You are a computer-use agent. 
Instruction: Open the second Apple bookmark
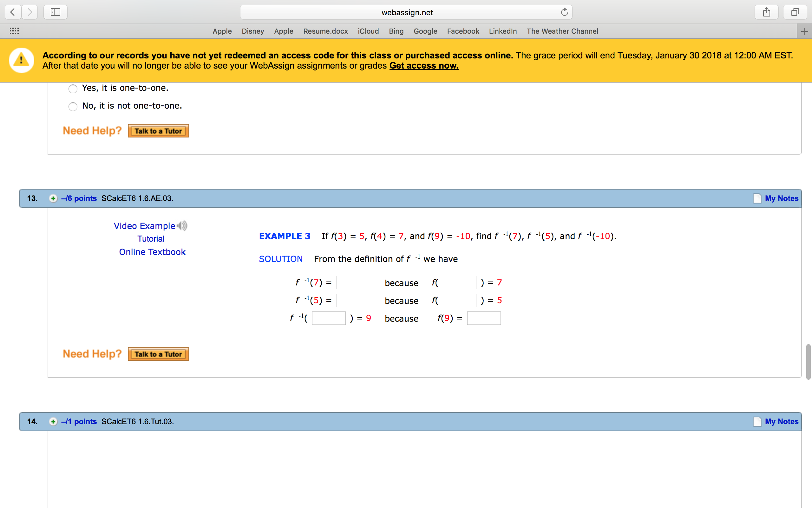pyautogui.click(x=284, y=31)
